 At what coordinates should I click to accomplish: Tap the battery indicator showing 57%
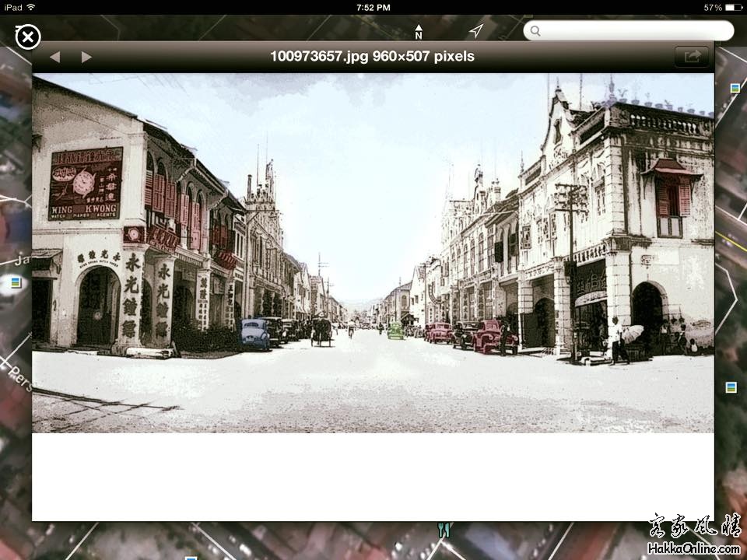(x=724, y=7)
